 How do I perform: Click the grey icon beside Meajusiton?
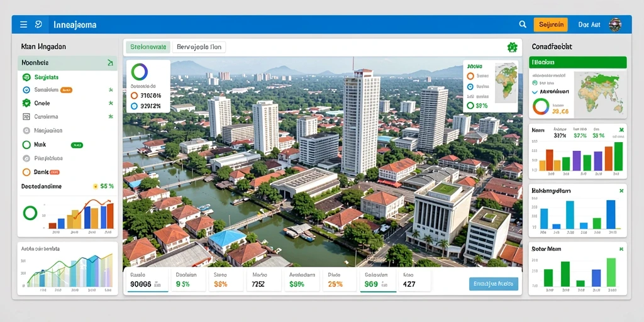pos(26,131)
